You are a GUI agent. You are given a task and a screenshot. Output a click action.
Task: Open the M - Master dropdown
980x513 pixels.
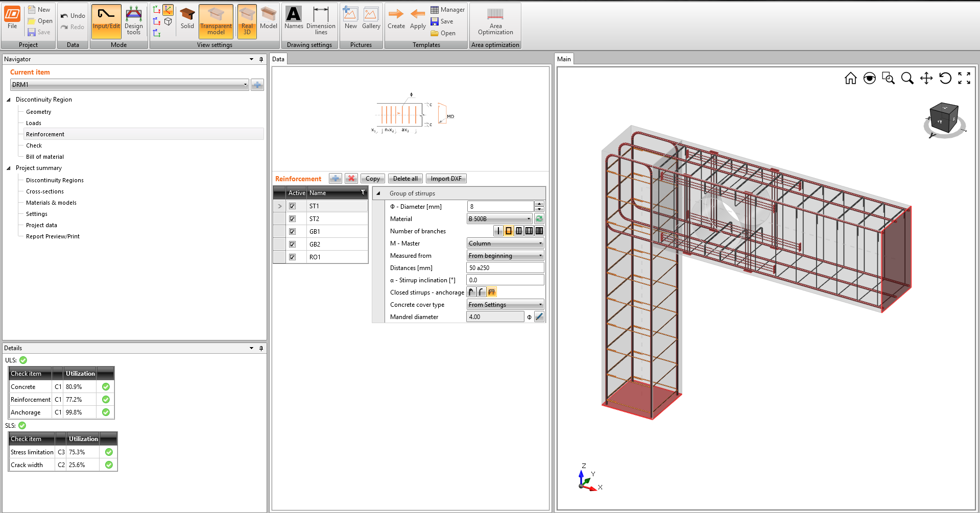tap(540, 243)
